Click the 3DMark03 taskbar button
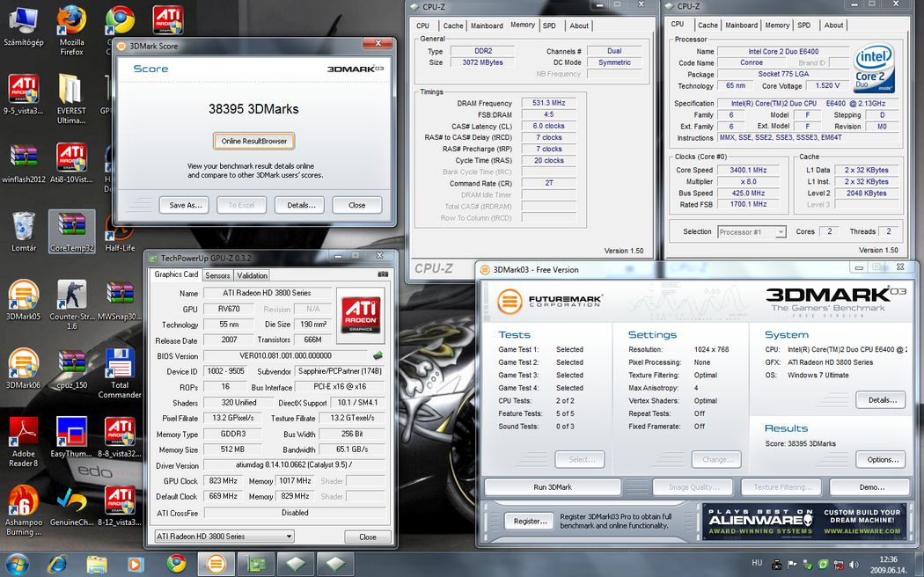This screenshot has width=924, height=577. click(216, 564)
